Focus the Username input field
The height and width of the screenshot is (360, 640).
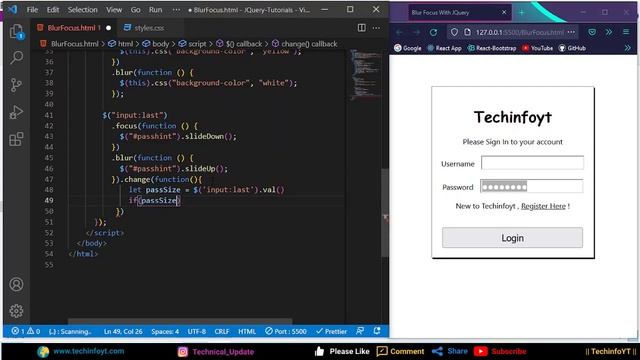[532, 163]
